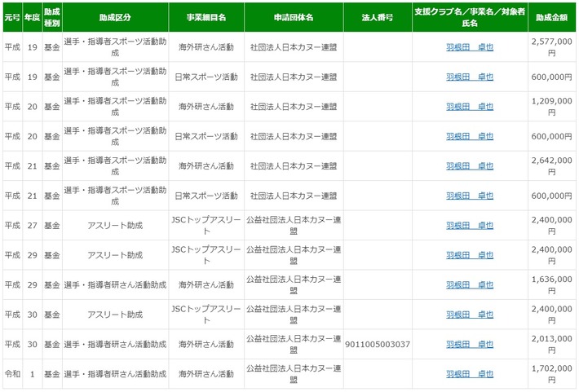Click 海外研さん活動 in the 令和 1 row

(206, 374)
